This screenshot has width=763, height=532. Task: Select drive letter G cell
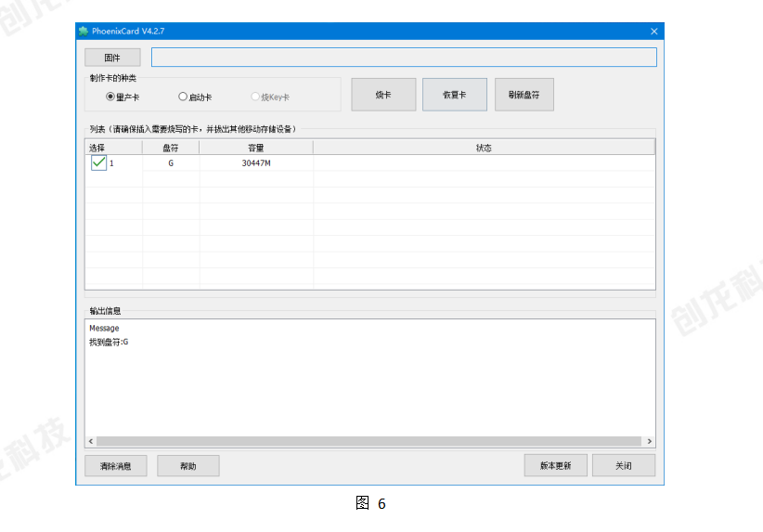[171, 163]
